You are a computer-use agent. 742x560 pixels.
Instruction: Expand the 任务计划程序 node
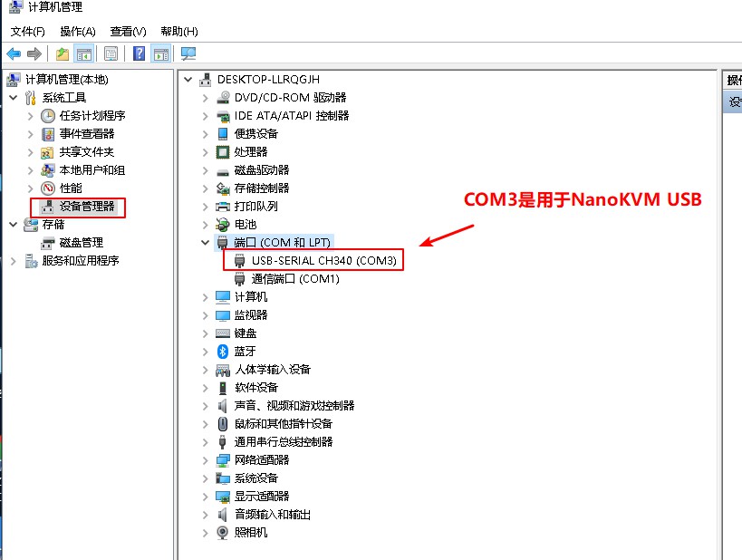[x=30, y=116]
